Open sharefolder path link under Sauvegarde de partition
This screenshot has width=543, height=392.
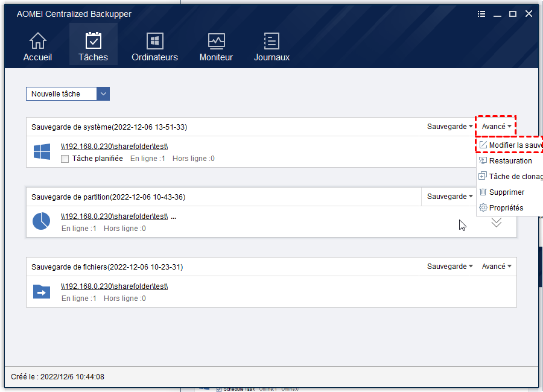[114, 217]
